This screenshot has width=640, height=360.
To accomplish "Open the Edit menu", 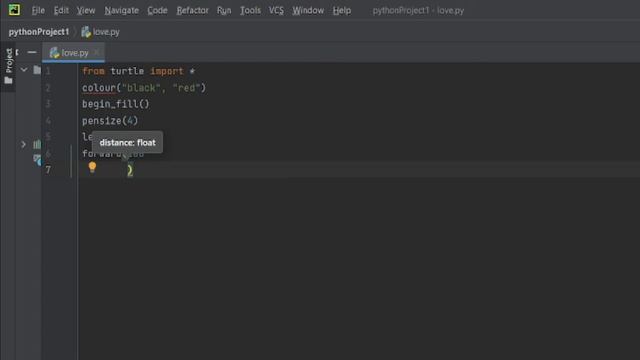I will pos(61,11).
